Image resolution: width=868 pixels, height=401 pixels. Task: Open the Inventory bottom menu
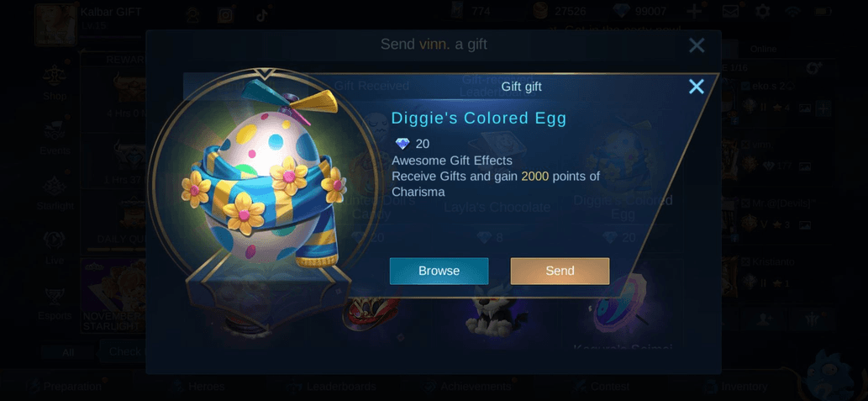click(735, 387)
